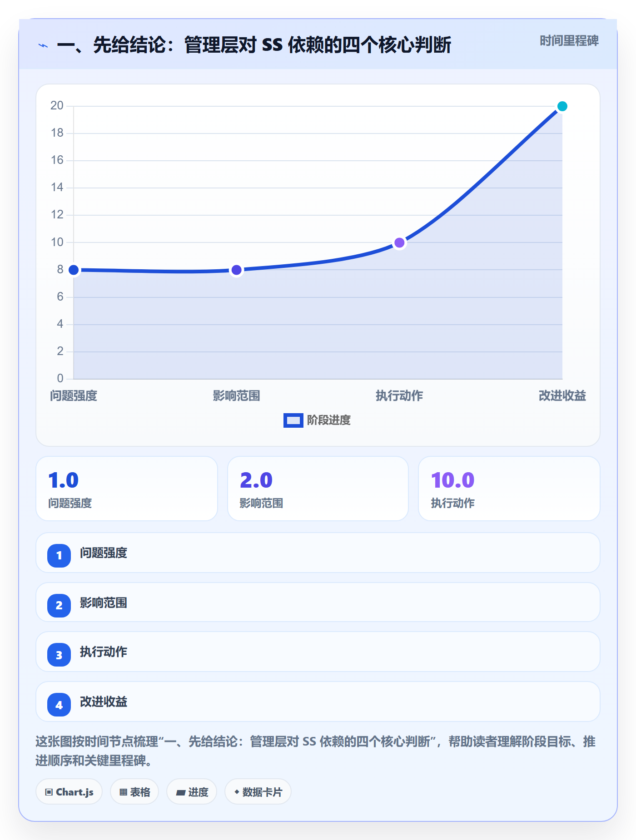636x840 pixels.
Task: Click the indigo chart point above 影响范围
Action: 237,270
